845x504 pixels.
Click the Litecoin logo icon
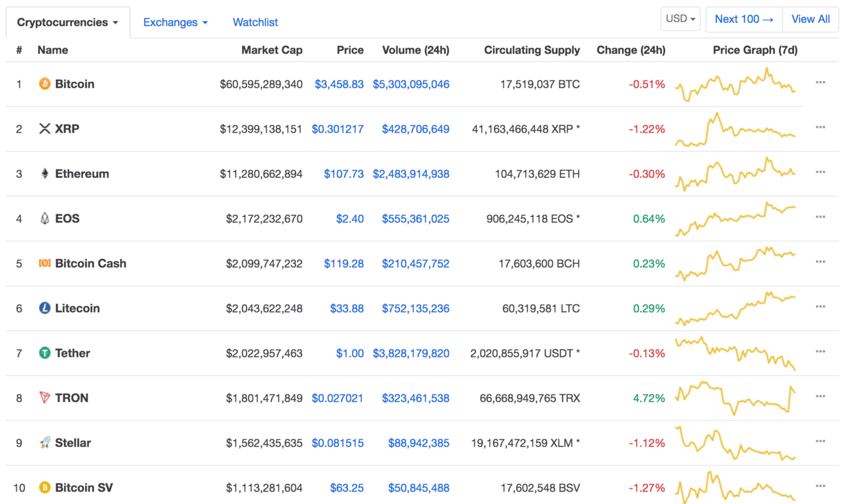pos(44,308)
